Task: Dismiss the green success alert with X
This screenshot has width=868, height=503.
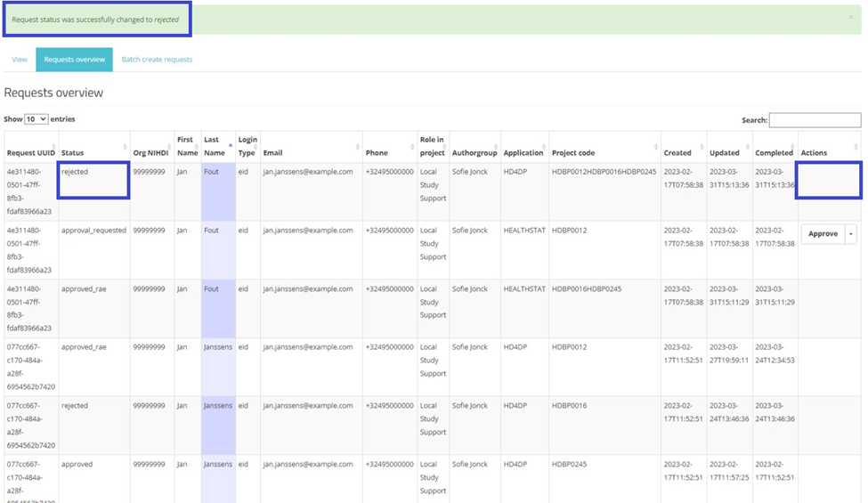Action: tap(850, 16)
